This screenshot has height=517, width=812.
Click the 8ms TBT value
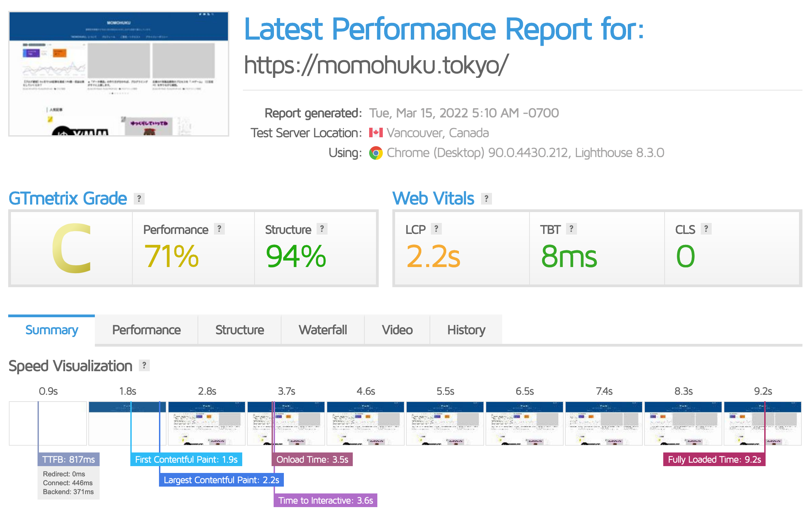569,256
